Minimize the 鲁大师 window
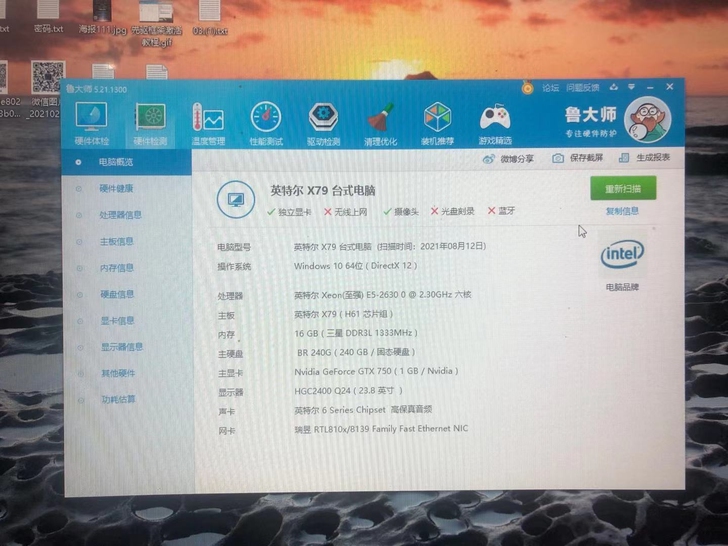Screen dimensions: 728x546 650,87
